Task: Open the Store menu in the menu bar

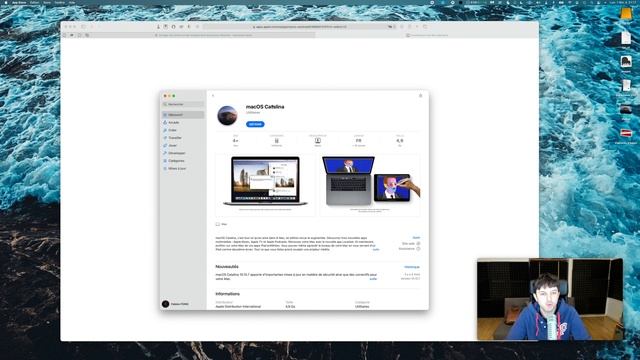Action: point(47,2)
